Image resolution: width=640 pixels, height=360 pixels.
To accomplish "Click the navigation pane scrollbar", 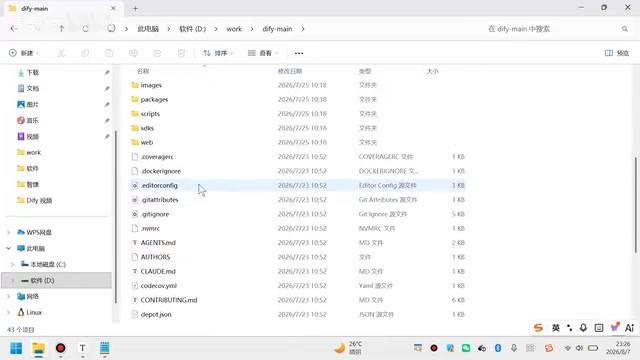I will tap(116, 216).
